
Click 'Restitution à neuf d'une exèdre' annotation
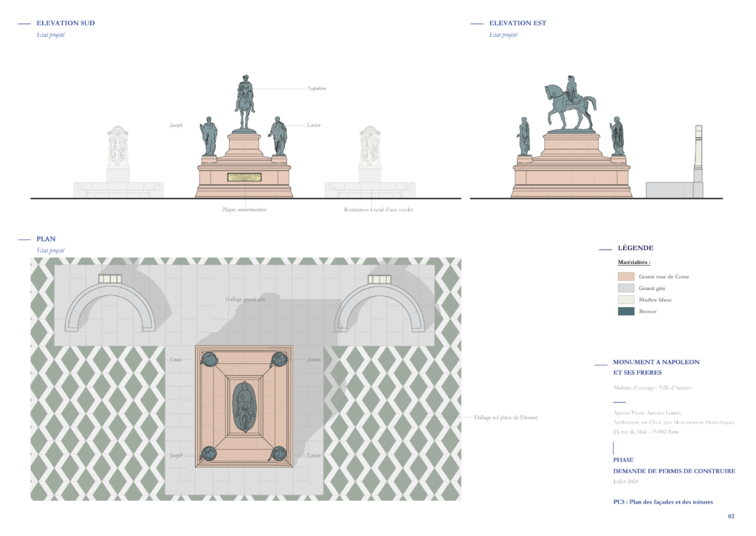pyautogui.click(x=379, y=210)
